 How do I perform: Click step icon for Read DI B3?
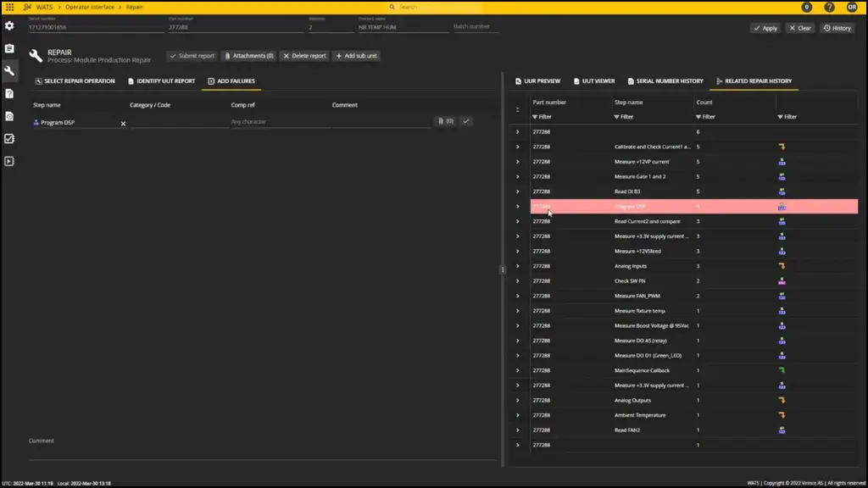pyautogui.click(x=782, y=191)
